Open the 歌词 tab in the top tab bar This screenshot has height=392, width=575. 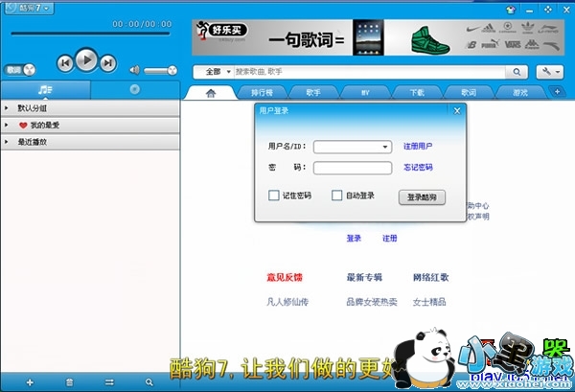pos(469,93)
